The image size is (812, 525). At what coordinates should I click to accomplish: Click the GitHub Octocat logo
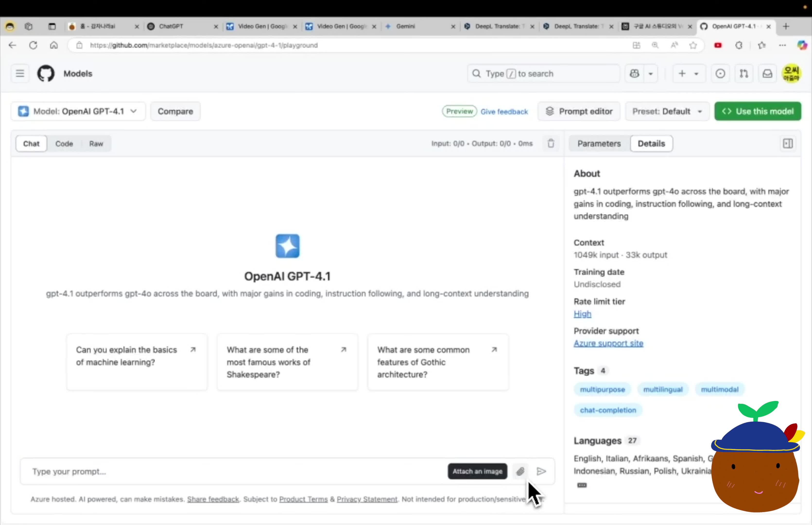click(46, 74)
